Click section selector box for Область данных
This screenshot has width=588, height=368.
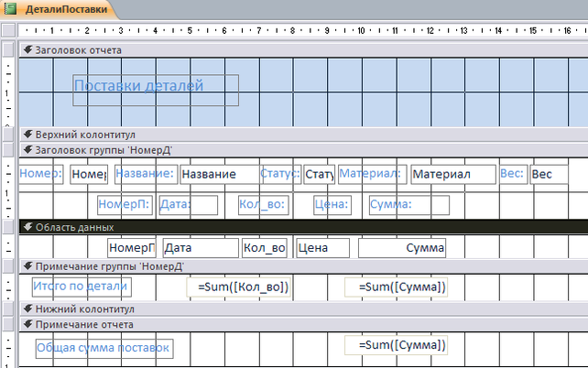pos(8,227)
